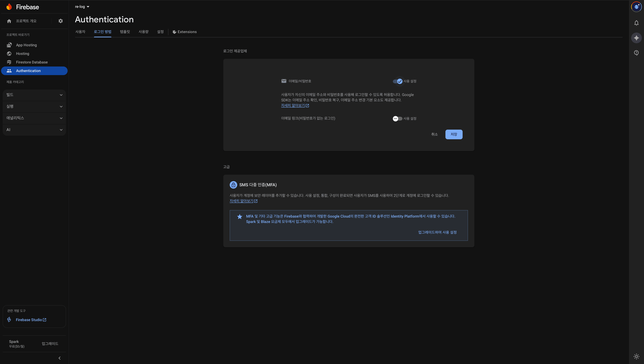The image size is (644, 364).
Task: Click the 취소 button
Action: pos(434,134)
